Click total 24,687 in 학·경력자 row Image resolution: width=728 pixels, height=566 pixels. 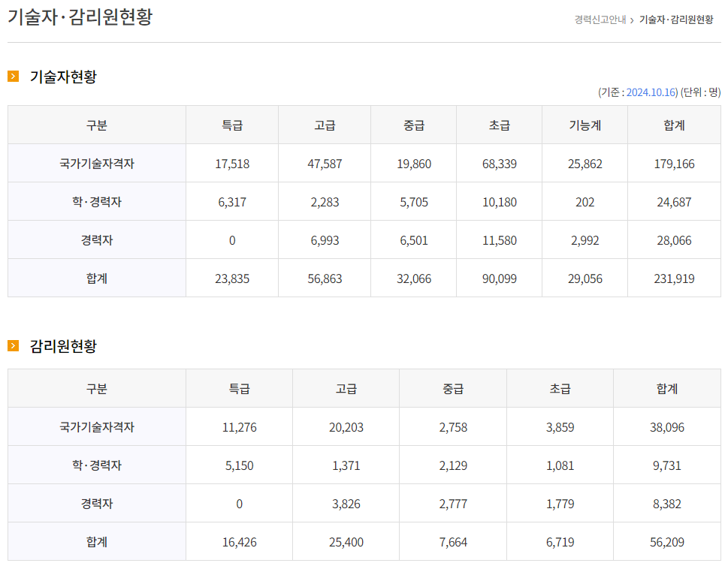[674, 202]
